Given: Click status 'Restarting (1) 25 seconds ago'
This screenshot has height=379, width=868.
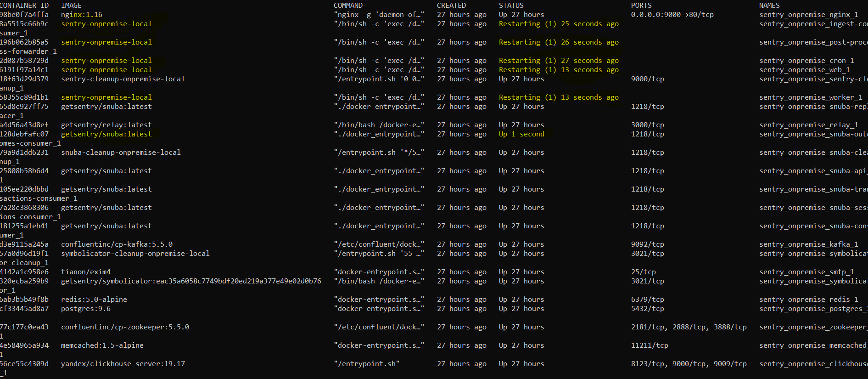Looking at the screenshot, I should [559, 24].
